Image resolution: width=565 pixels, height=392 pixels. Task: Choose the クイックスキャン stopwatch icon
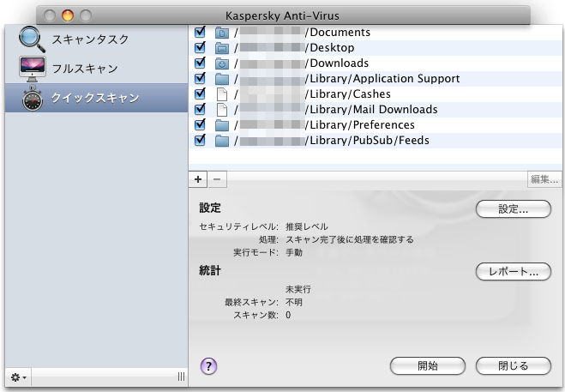(33, 98)
